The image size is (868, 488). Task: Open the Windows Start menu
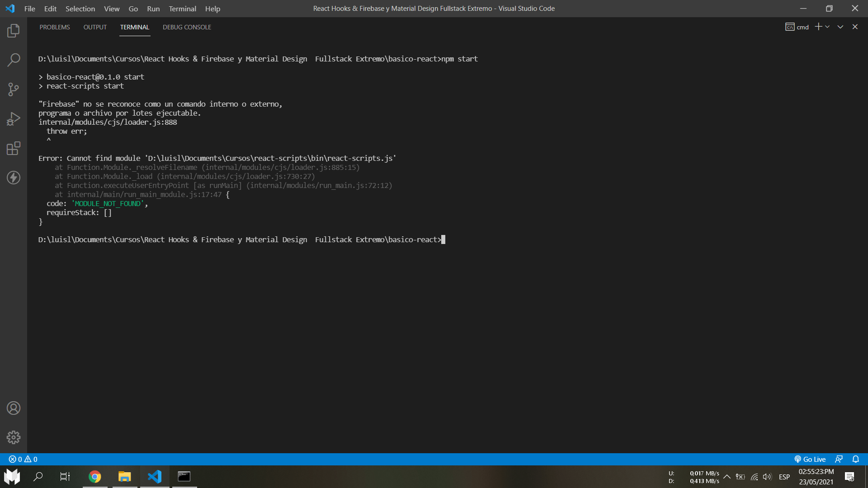(x=12, y=476)
